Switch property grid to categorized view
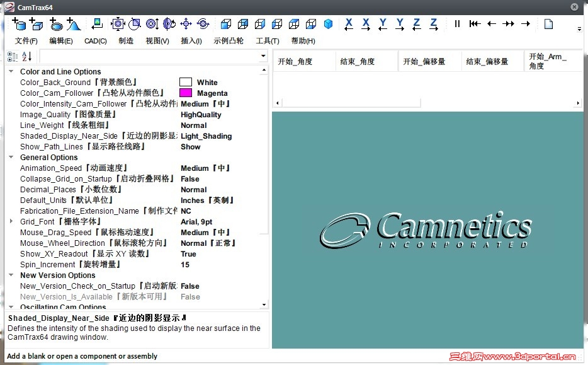 (x=13, y=57)
